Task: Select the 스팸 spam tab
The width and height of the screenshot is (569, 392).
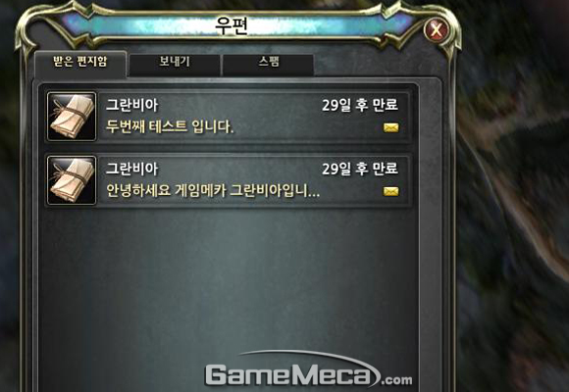Action: click(268, 64)
